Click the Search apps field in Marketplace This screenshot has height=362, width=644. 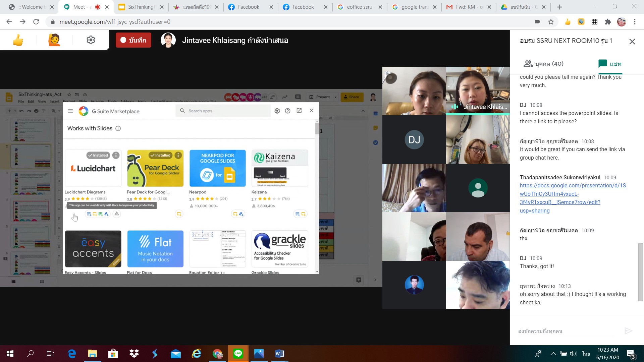pyautogui.click(x=223, y=111)
